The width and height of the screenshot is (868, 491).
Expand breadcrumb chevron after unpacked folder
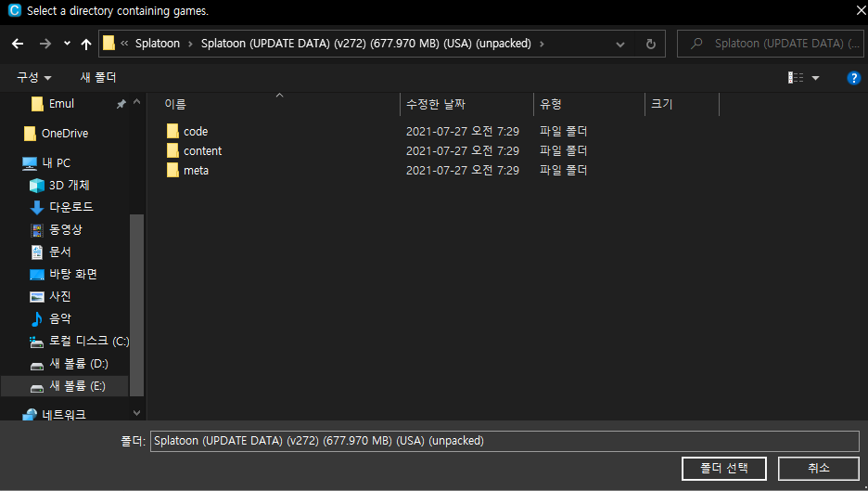542,44
